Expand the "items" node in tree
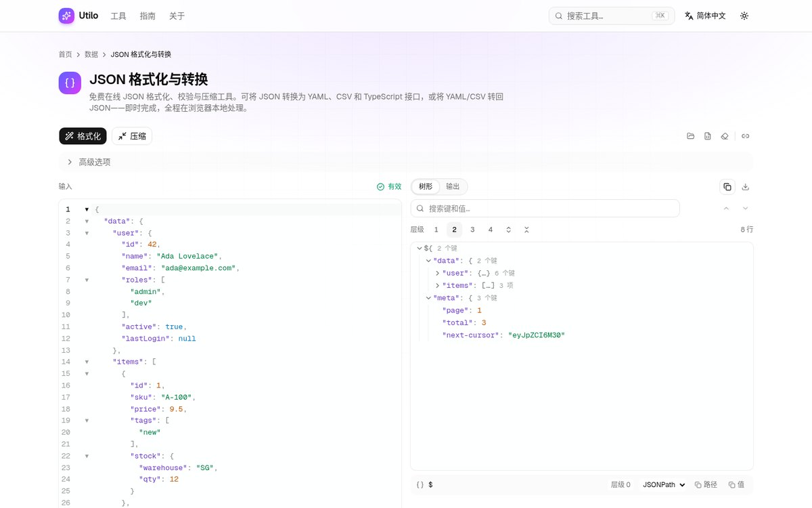Viewport: 812px width, 508px height. 437,285
